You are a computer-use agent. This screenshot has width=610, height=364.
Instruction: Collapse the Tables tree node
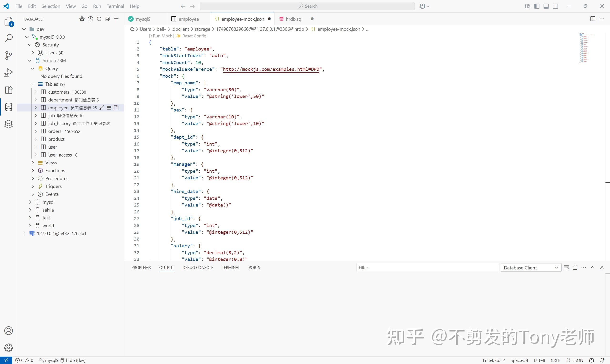(x=33, y=84)
